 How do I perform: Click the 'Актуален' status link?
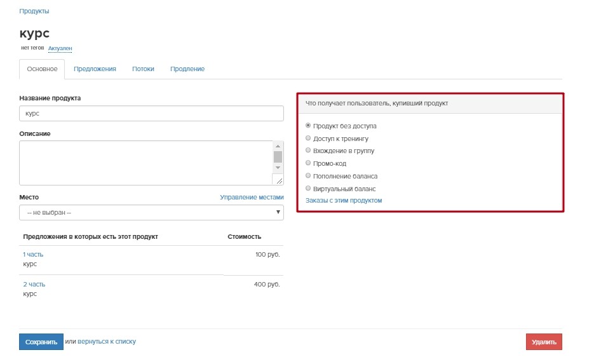(x=60, y=48)
